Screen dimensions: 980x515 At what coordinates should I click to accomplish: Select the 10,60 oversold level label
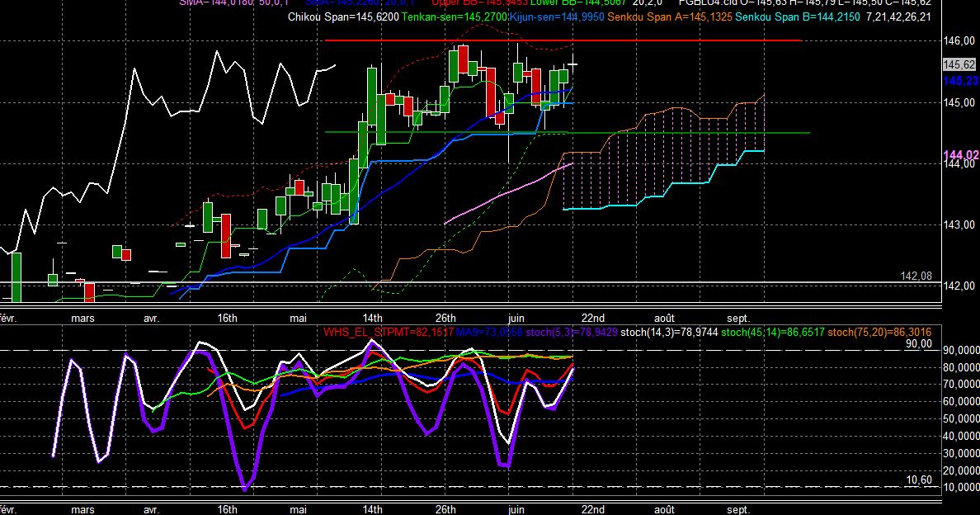coord(918,480)
